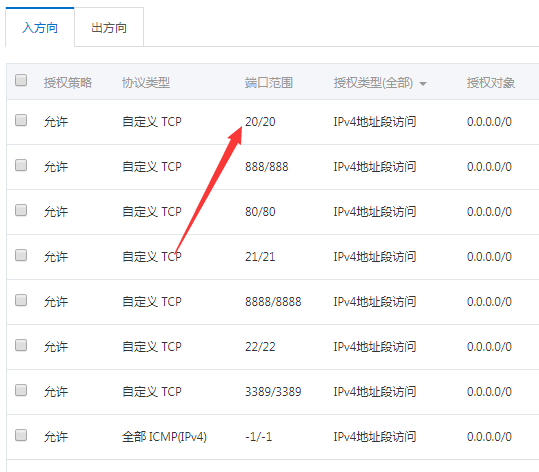
Task: Select the 22/22 port range cell
Action: 260,347
